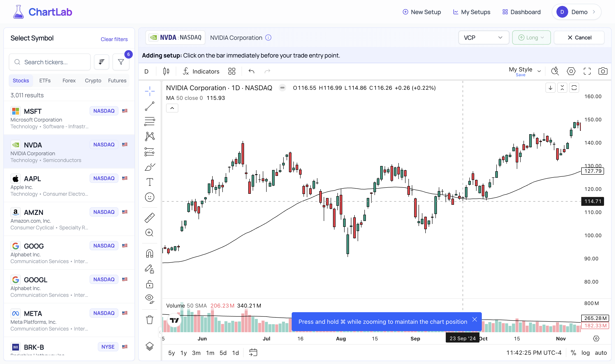The height and width of the screenshot is (364, 615).
Task: Open the Demo account menu
Action: click(576, 12)
